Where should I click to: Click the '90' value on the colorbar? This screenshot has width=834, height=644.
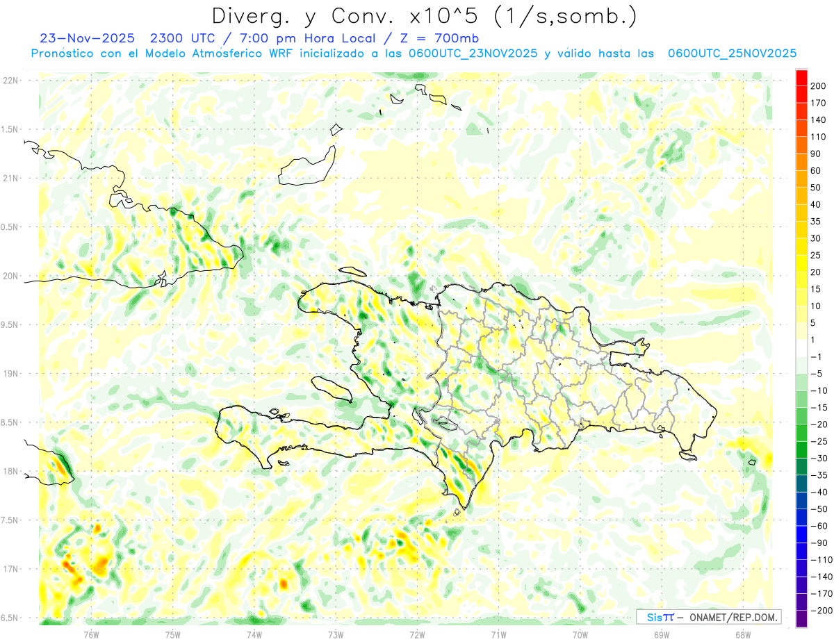pyautogui.click(x=816, y=154)
